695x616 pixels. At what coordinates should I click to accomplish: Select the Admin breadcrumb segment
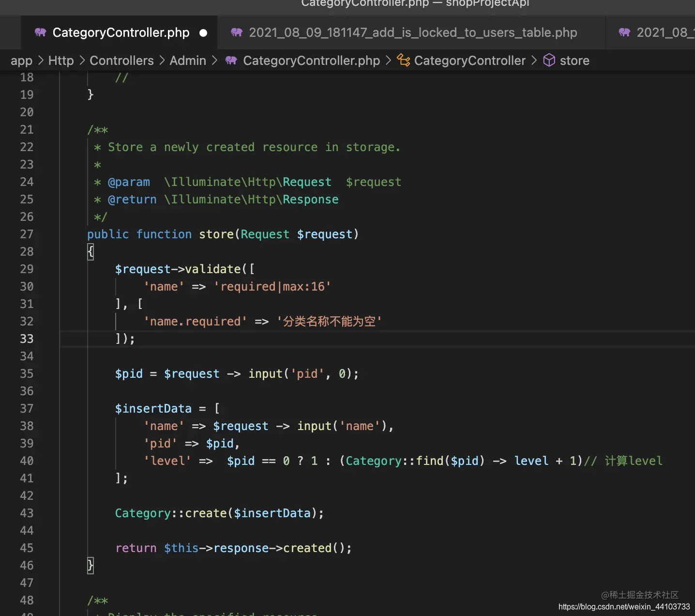[x=188, y=61]
